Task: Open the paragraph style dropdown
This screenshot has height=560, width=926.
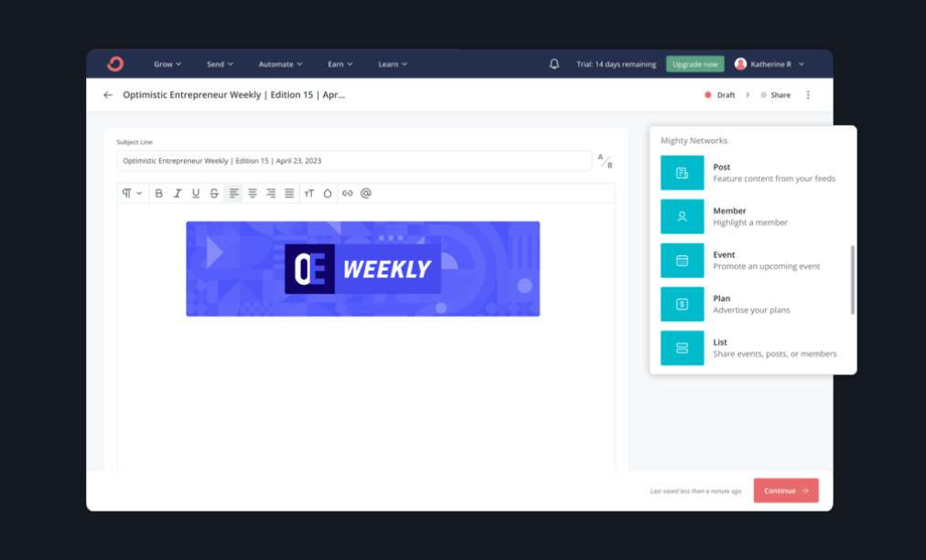Action: tap(131, 193)
